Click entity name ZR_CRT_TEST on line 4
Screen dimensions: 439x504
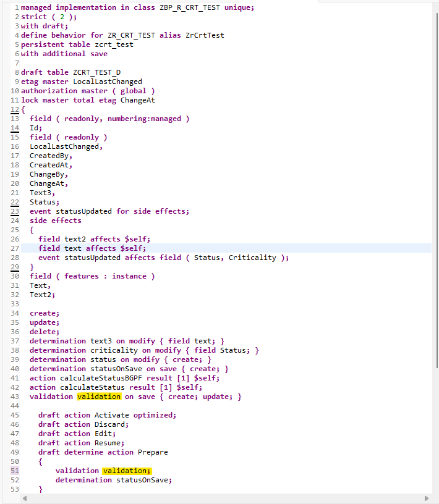click(131, 35)
